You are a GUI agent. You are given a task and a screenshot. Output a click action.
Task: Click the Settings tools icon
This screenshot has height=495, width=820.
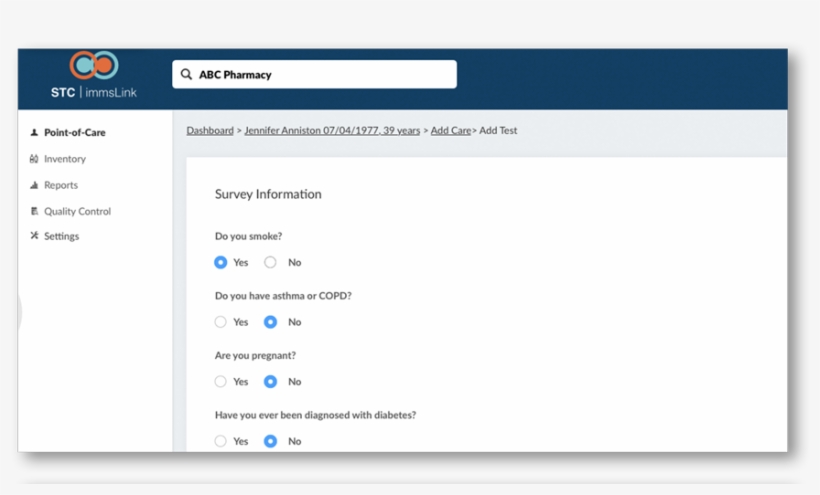click(34, 236)
